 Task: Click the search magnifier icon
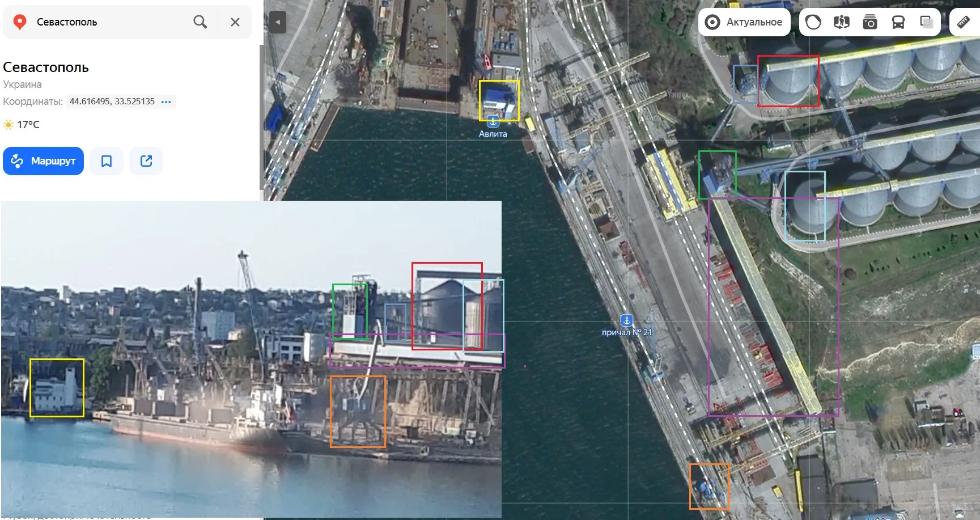[200, 22]
